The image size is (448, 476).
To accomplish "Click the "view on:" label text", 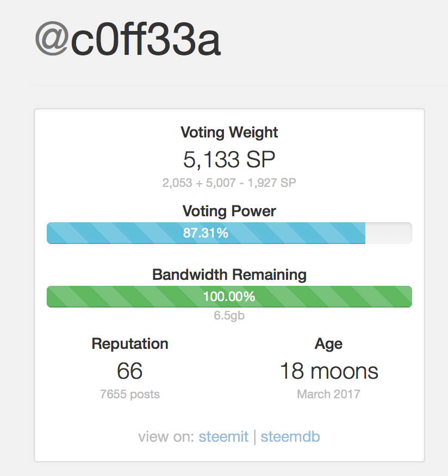I will 166,436.
